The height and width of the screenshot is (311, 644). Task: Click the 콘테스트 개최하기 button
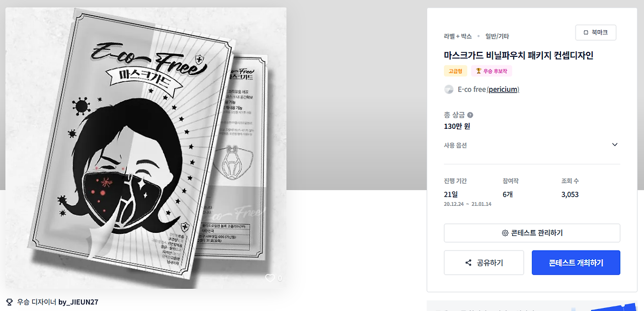coord(576,263)
